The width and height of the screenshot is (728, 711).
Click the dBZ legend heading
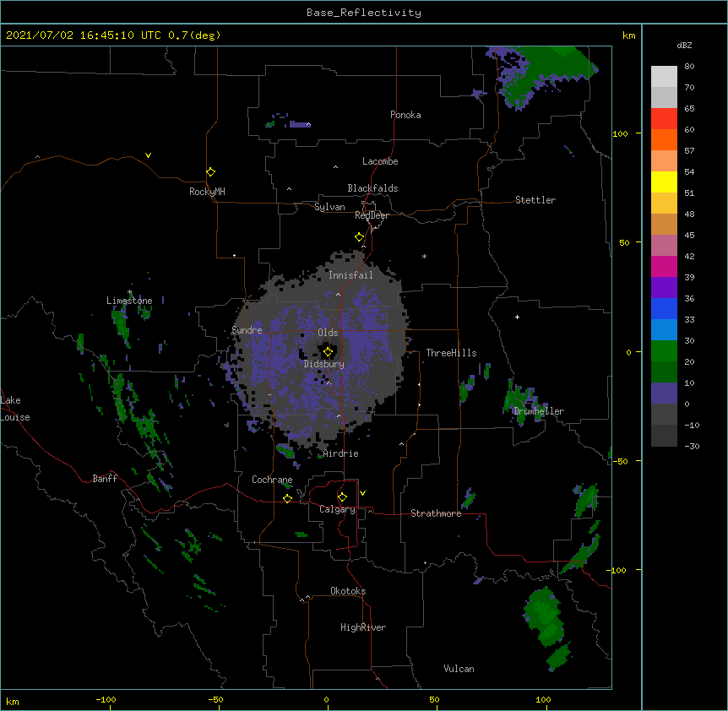(684, 46)
